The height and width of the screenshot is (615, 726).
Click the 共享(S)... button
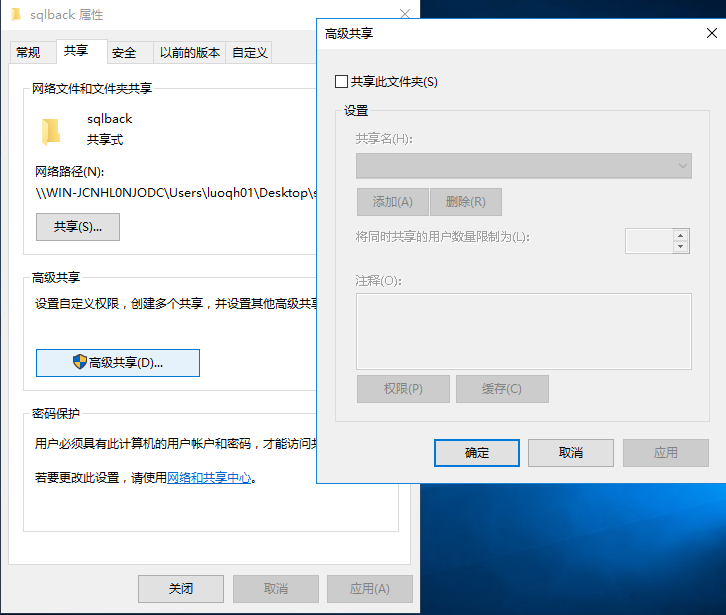pyautogui.click(x=78, y=227)
